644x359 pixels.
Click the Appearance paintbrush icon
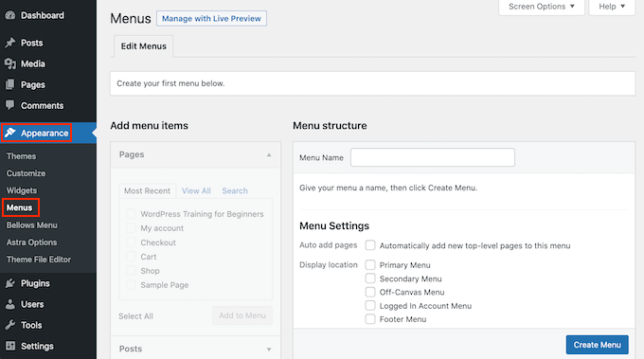click(10, 133)
